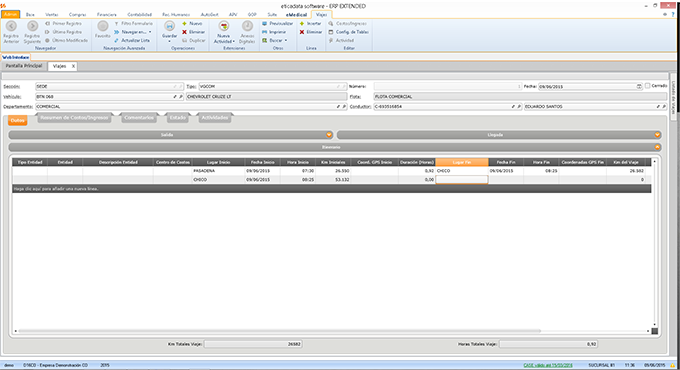
Task: Apply Filtro Formulario
Action: tap(133, 23)
